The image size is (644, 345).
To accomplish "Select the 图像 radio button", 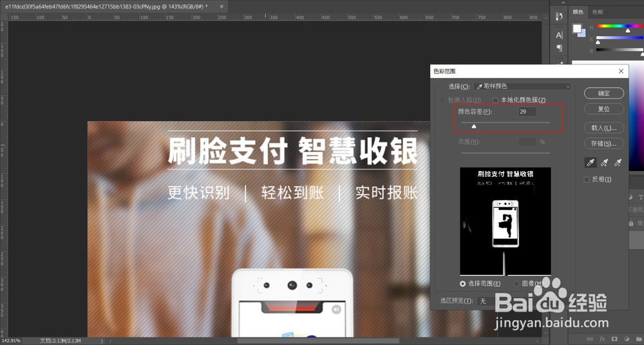I will click(516, 284).
